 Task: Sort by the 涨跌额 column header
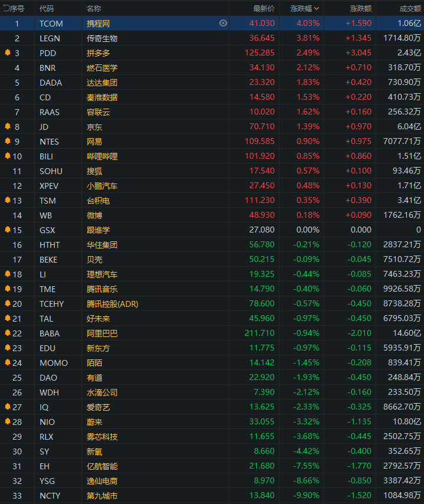[361, 9]
